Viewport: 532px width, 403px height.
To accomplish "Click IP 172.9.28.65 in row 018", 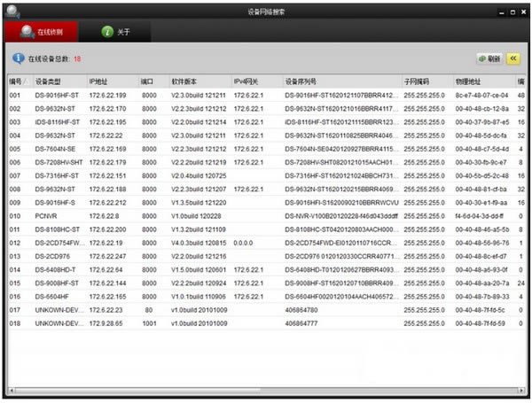I will [106, 323].
